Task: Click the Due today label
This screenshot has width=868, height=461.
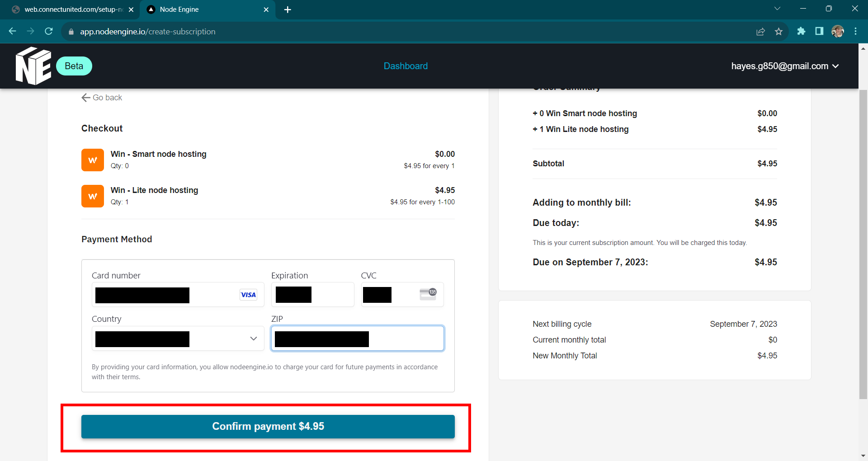Action: [556, 223]
